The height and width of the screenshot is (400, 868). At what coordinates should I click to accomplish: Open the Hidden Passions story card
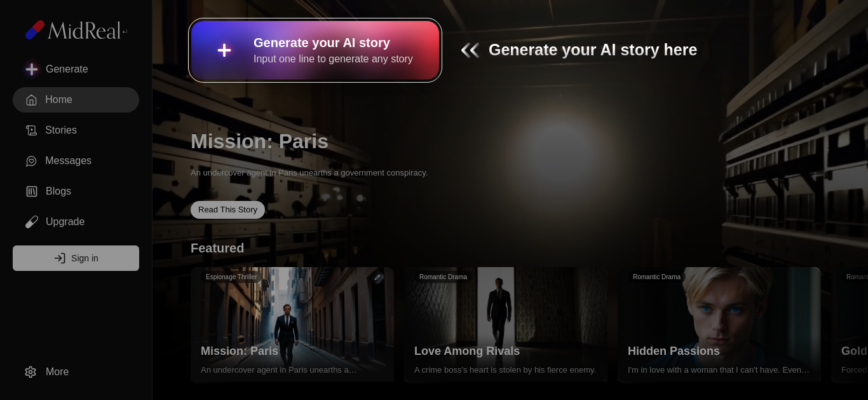pyautogui.click(x=719, y=324)
